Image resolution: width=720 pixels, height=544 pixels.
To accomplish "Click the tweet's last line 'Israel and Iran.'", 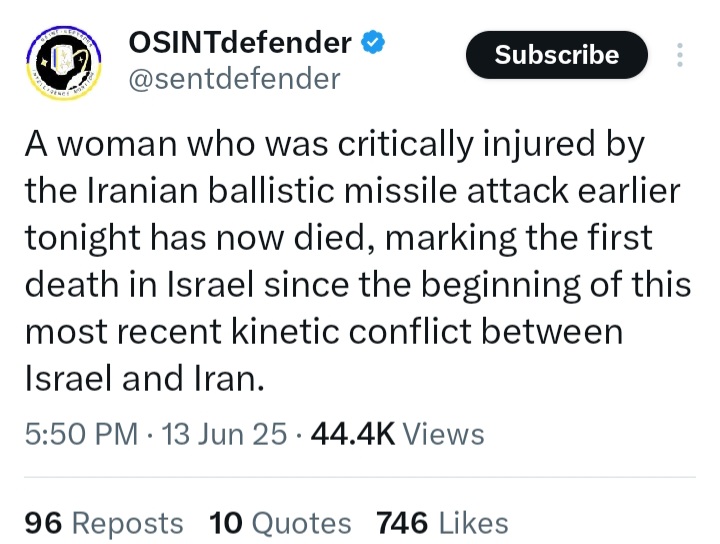I will point(145,379).
